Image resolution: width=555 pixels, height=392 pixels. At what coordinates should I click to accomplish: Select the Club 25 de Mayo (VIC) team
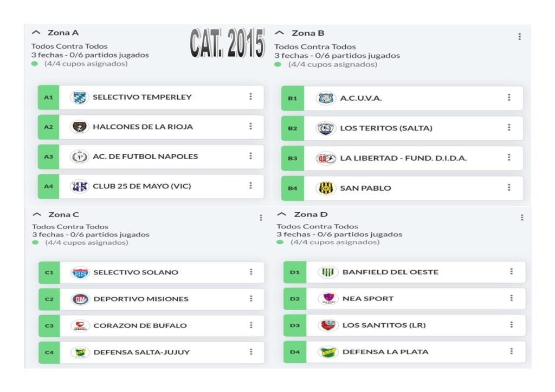(x=142, y=186)
